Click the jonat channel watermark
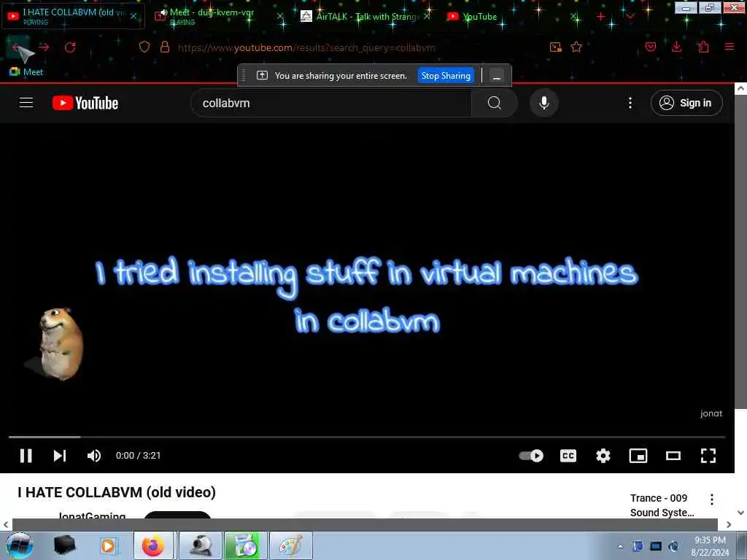This screenshot has height=560, width=747. click(x=711, y=413)
